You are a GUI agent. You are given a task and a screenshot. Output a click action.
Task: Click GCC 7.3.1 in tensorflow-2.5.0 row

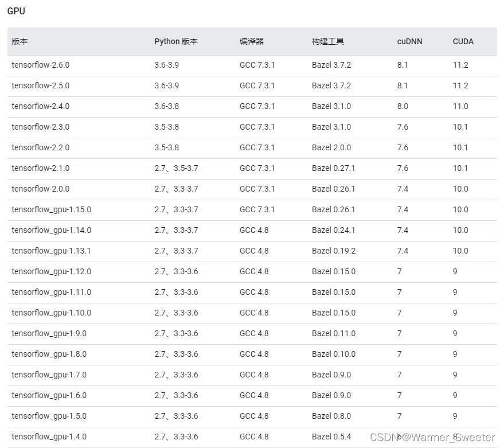(257, 85)
